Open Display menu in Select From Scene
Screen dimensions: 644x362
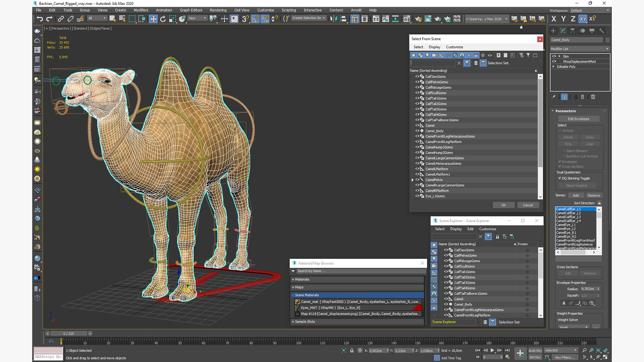pos(434,47)
